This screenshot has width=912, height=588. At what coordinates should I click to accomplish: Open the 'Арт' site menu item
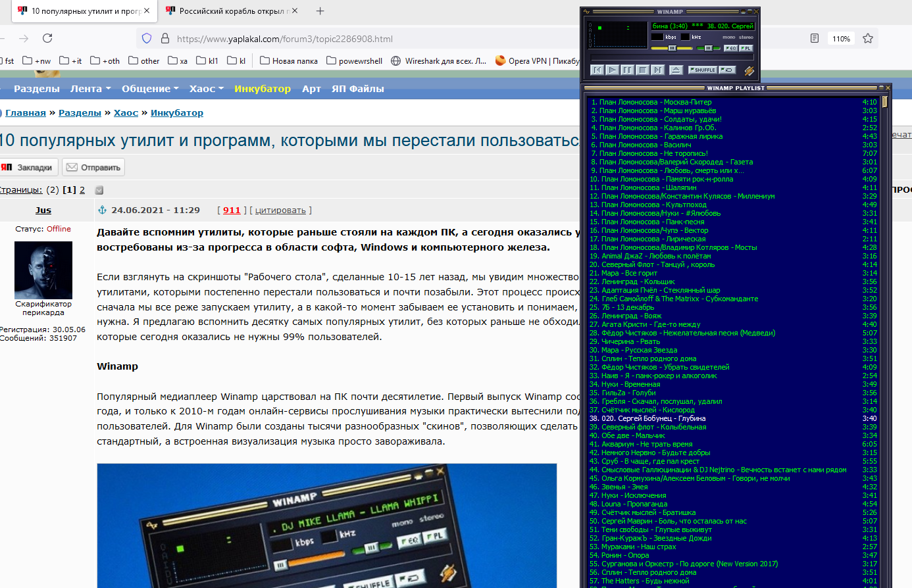[x=311, y=89]
